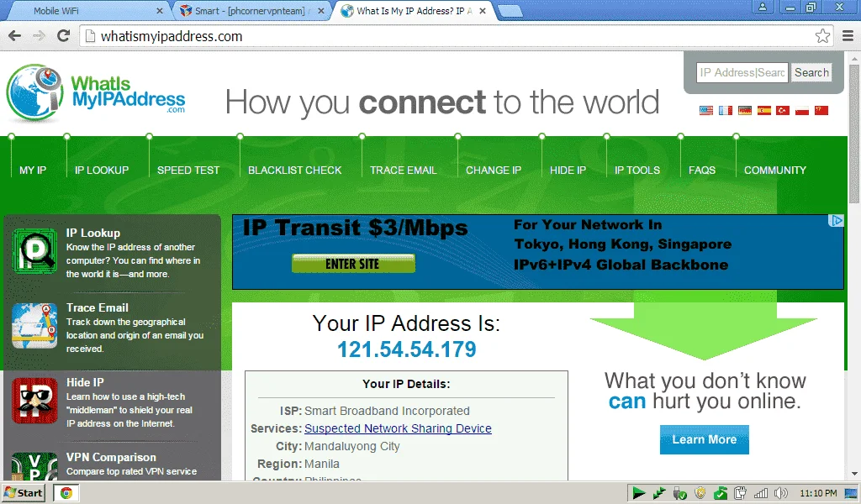The image size is (861, 504).
Task: Open BLACKLIST CHECK menu item
Action: (295, 170)
